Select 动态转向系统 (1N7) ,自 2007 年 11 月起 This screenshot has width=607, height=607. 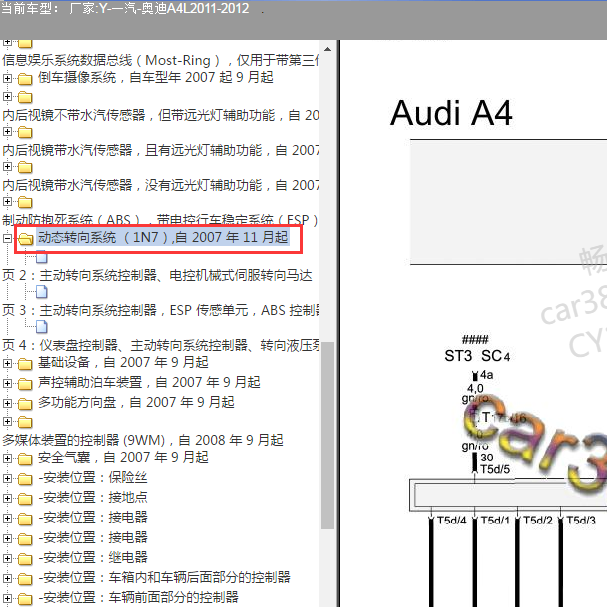[163, 237]
